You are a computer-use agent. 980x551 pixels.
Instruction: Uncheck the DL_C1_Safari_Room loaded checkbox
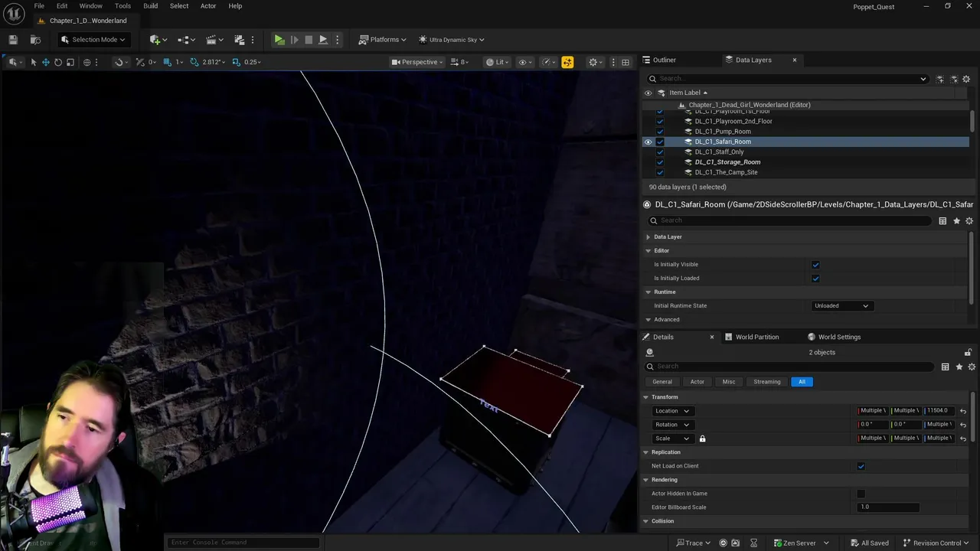660,142
